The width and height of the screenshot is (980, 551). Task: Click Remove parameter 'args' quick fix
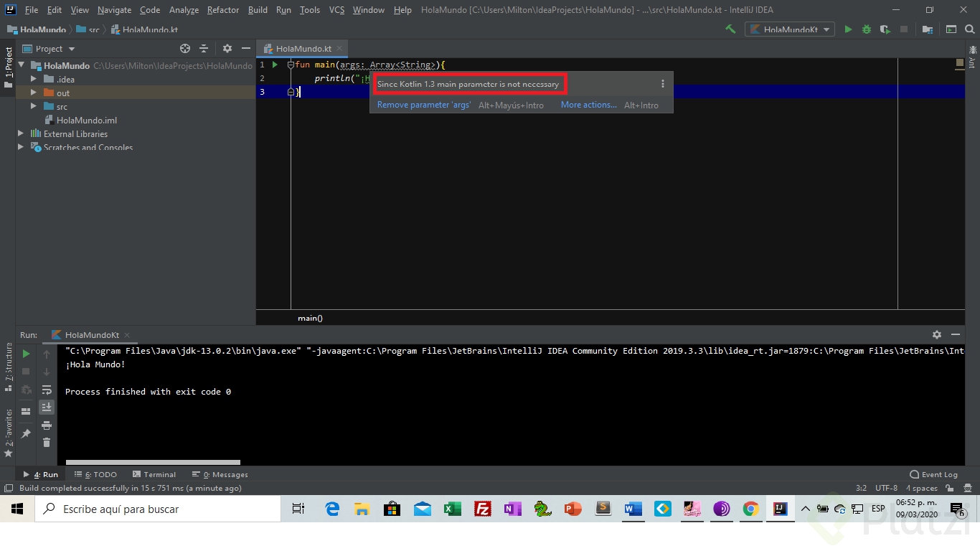pos(424,105)
